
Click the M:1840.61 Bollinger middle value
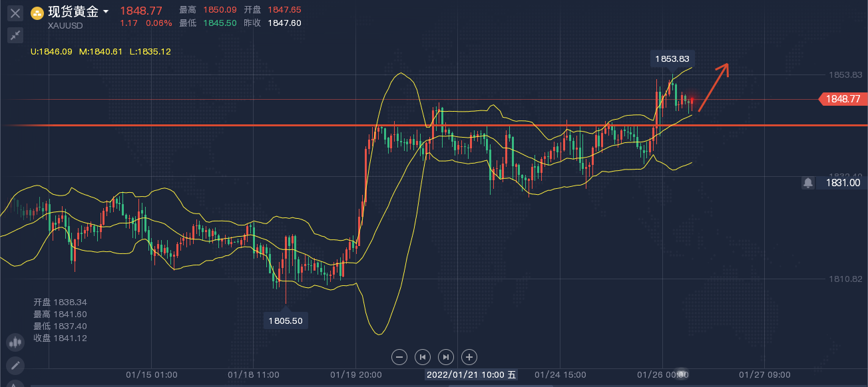pos(101,51)
